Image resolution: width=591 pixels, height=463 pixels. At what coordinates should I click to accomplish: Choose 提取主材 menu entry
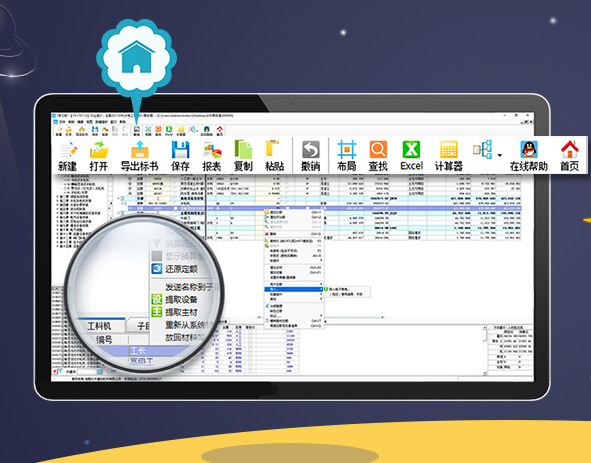(x=175, y=312)
